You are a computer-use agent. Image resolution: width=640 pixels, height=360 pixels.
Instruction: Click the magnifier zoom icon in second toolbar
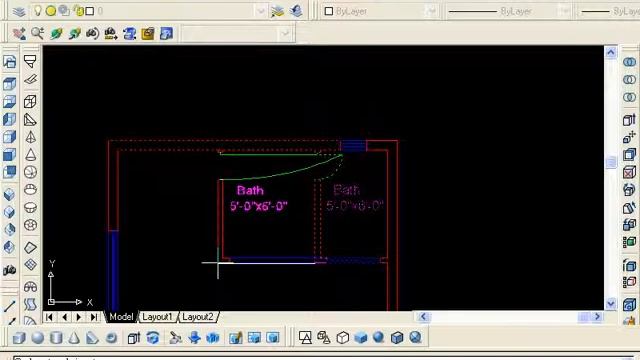coord(38,33)
